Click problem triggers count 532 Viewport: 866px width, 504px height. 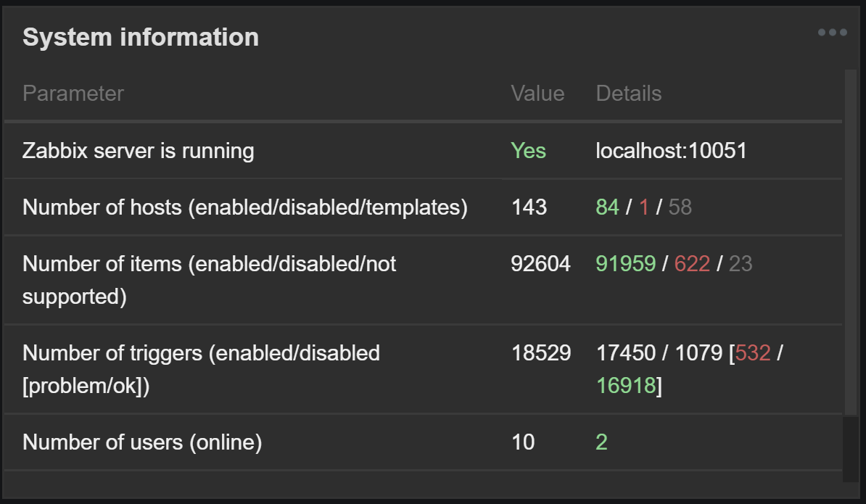(x=752, y=353)
